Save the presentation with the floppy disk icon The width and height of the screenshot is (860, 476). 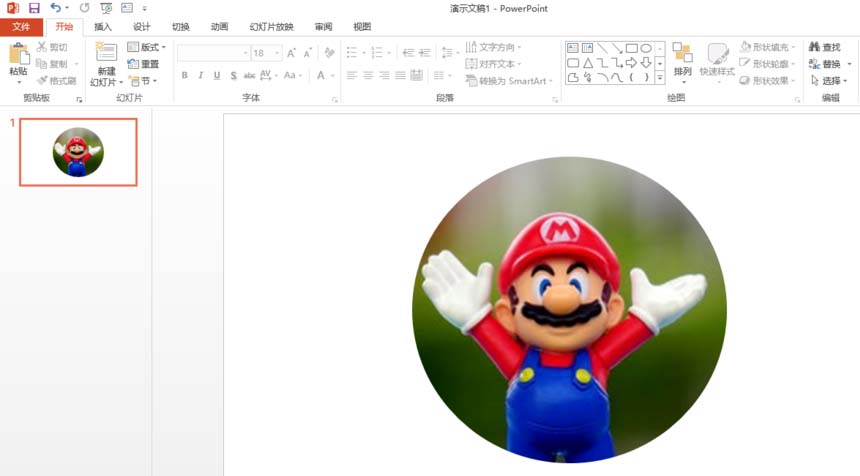(x=35, y=8)
